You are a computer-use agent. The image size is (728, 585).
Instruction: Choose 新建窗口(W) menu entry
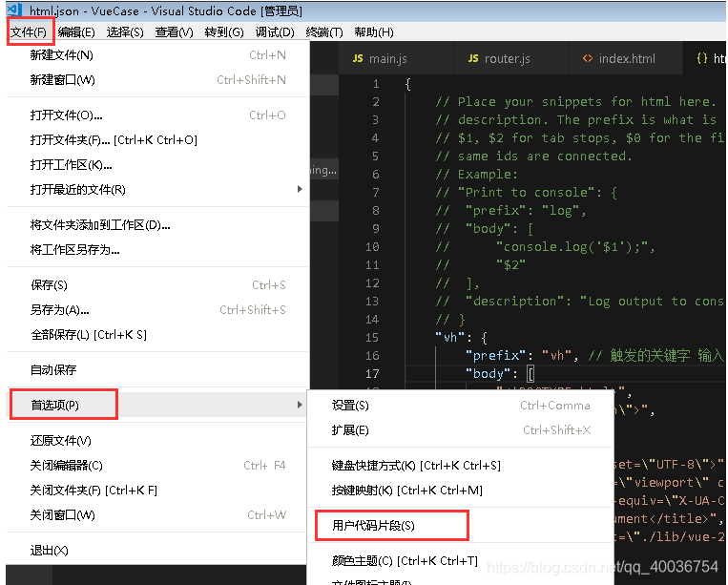(x=157, y=80)
